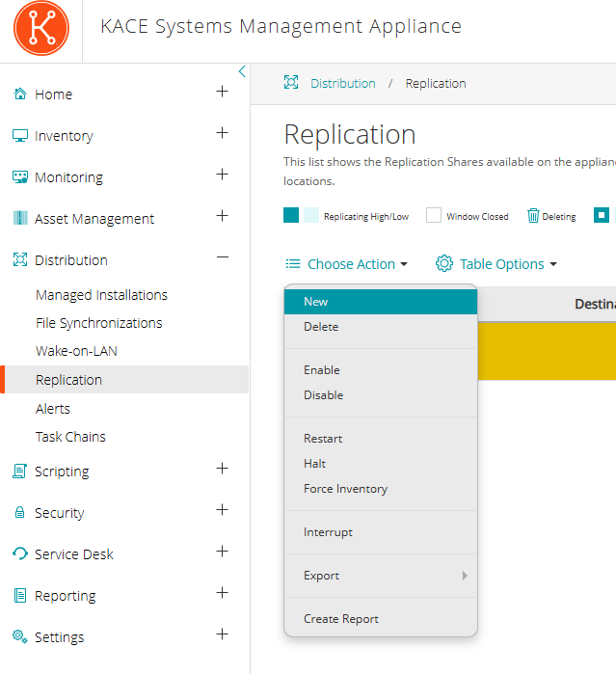Expand the Scripting section plus sign

point(222,469)
